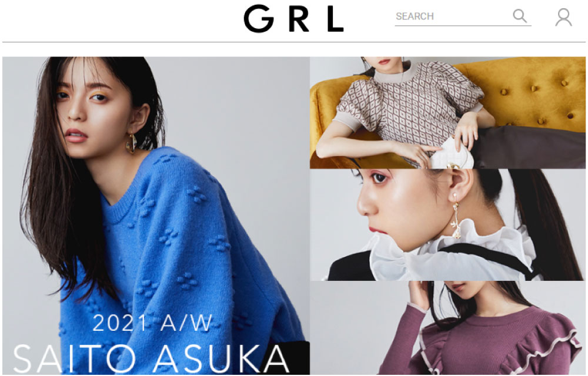Click the magnifying glass search icon
Image resolution: width=588 pixels, height=376 pixels.
click(x=520, y=16)
